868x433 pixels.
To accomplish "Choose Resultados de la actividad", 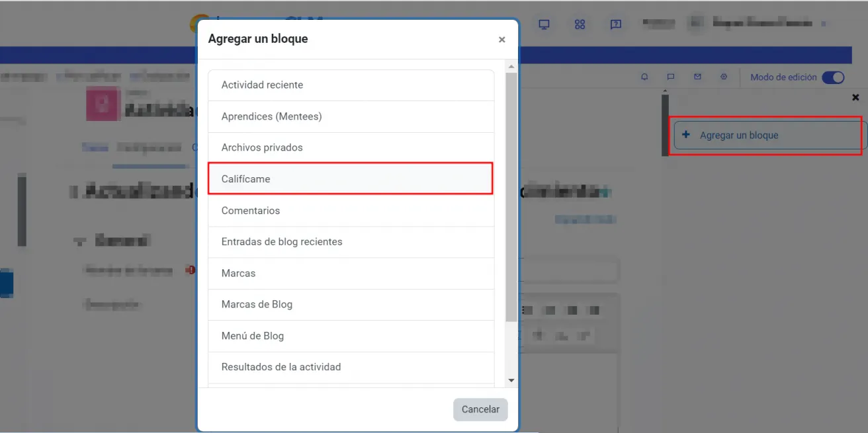I will (351, 367).
